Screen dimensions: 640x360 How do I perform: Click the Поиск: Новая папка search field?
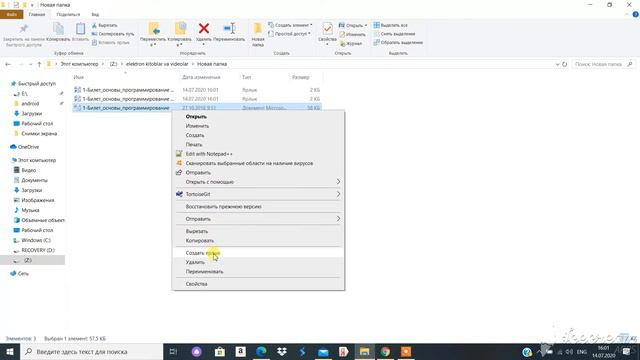[603, 64]
